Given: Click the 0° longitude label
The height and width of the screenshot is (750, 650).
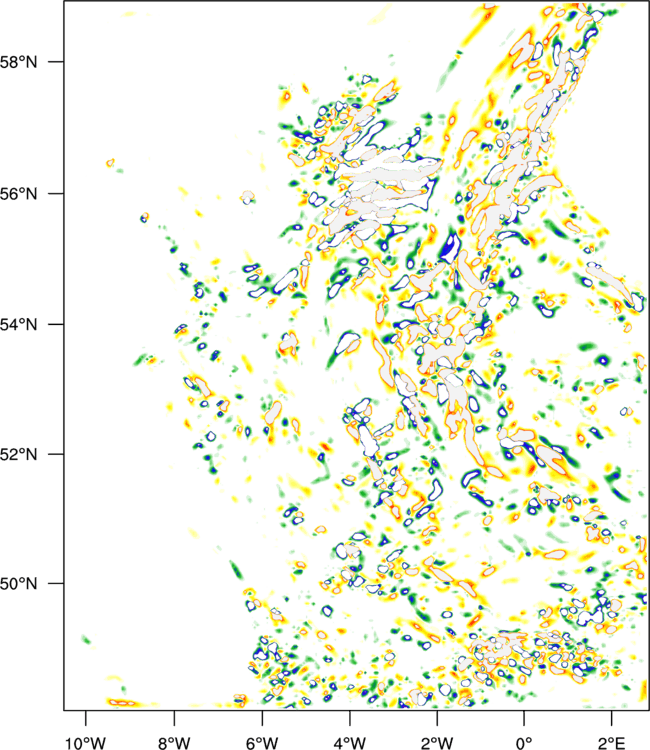Looking at the screenshot, I should tap(524, 743).
